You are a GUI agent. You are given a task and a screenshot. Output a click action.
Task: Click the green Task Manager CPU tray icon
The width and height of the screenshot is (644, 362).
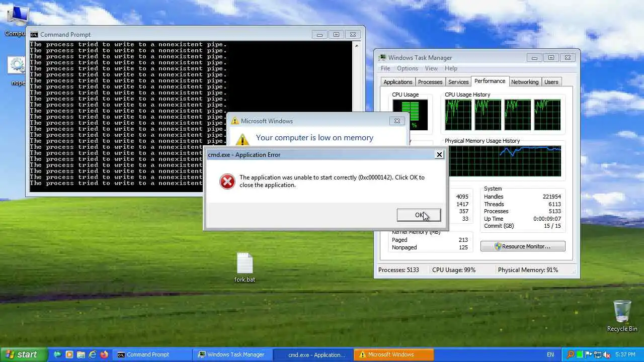coord(580,354)
